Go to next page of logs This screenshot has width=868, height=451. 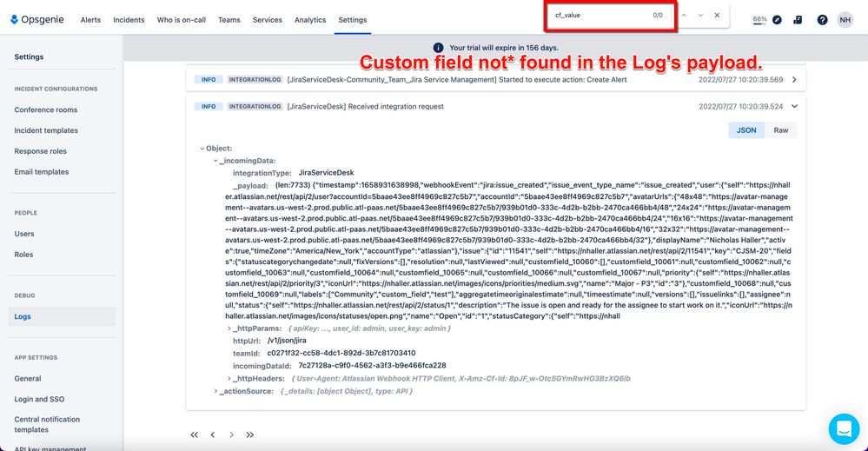click(231, 435)
